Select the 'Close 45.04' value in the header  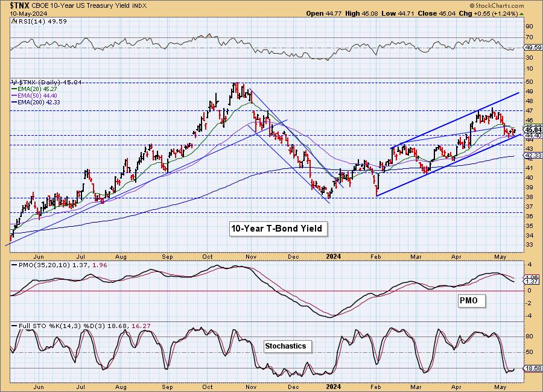click(x=436, y=13)
